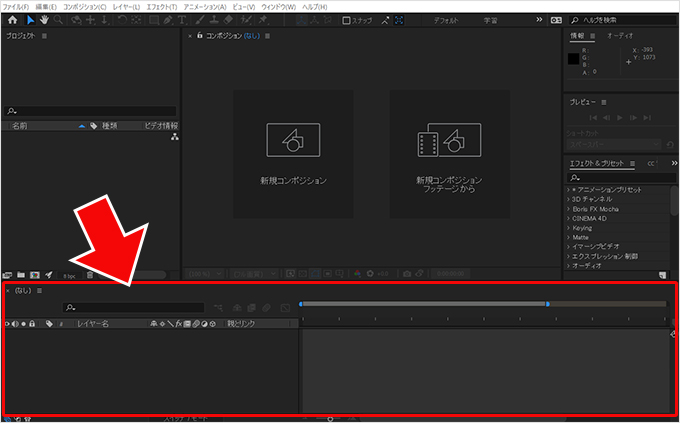Click the 新規コンポジション tile

(x=293, y=154)
